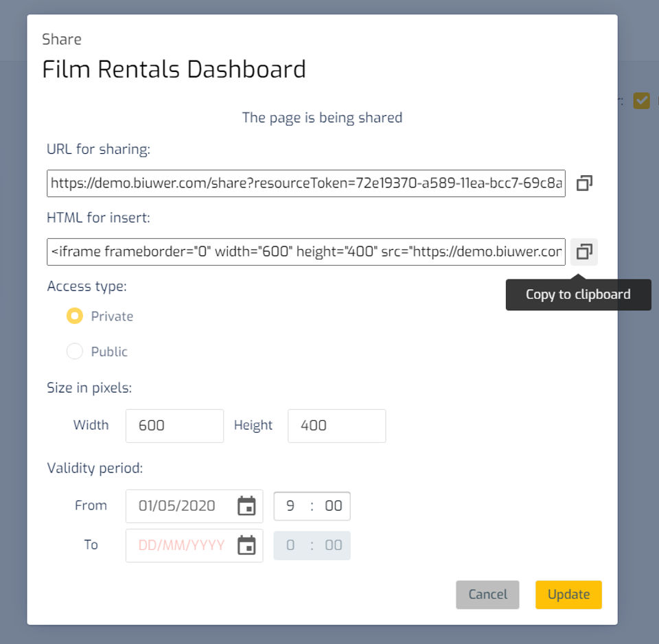The height and width of the screenshot is (644, 659).
Task: Set the From time minutes value
Action: click(x=334, y=507)
